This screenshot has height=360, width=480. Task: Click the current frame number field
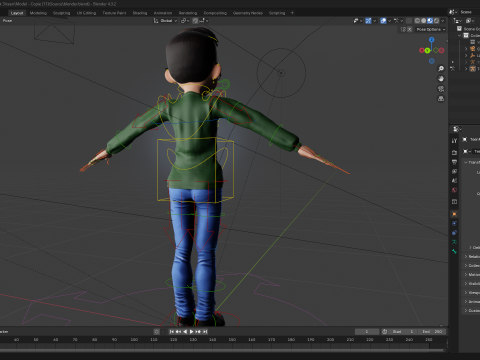coord(367,332)
